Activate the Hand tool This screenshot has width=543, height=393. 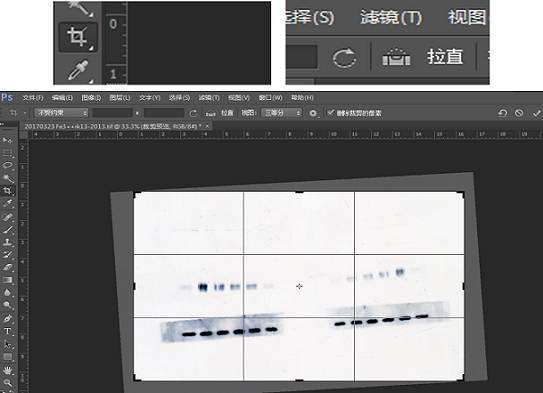coord(7,370)
